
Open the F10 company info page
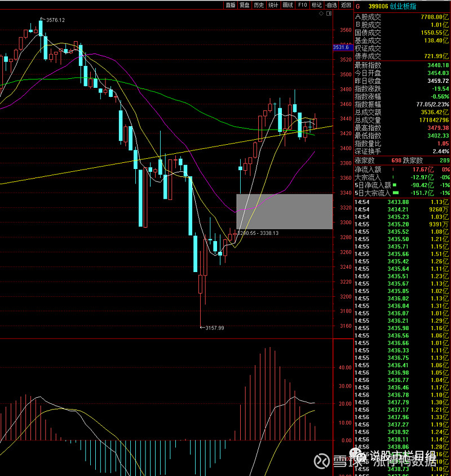pos(303,5)
